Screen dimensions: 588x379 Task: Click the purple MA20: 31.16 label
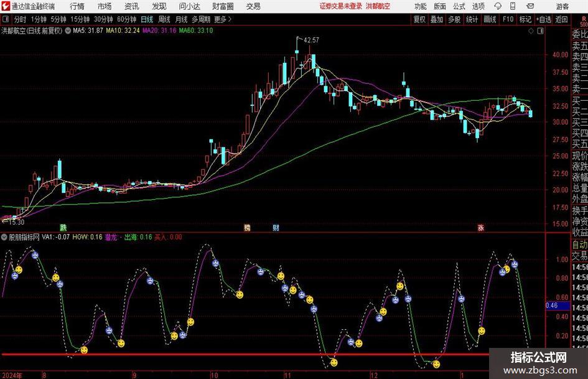(x=159, y=30)
